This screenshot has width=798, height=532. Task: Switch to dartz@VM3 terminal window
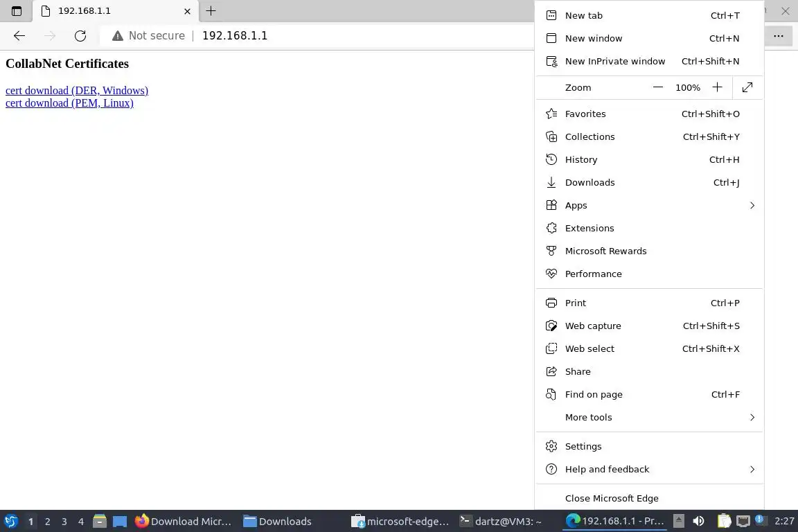[501, 522]
